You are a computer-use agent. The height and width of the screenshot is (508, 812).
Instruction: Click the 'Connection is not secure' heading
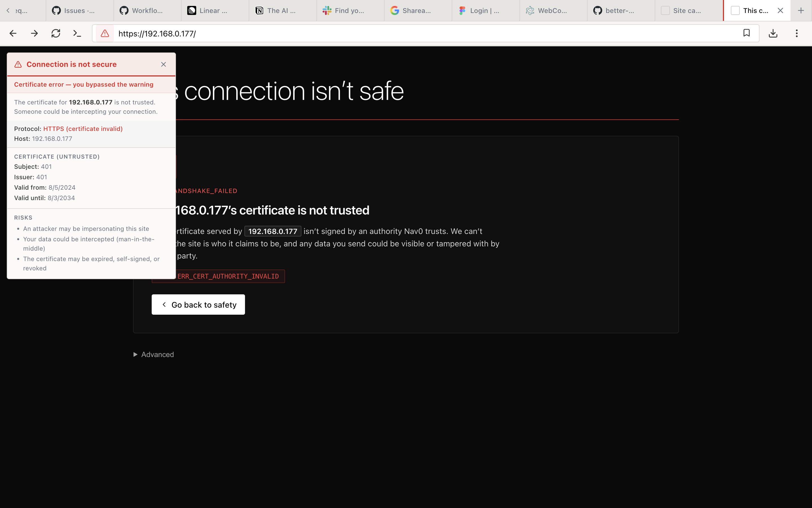pos(71,64)
